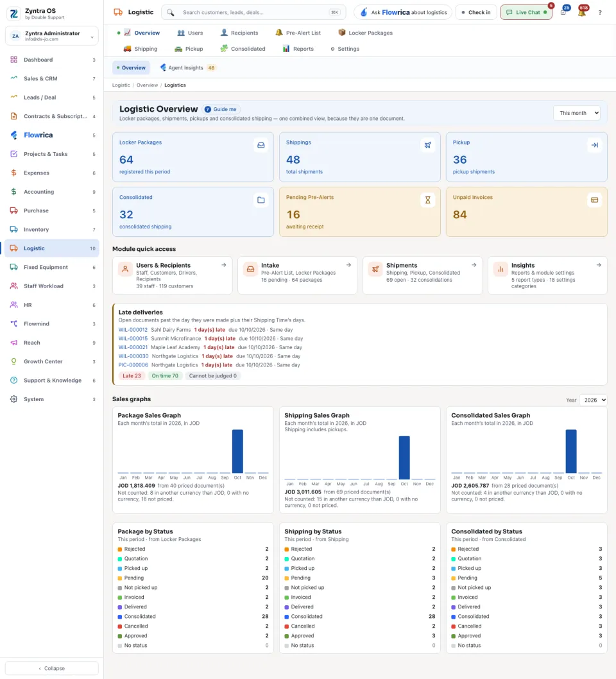Screen dimensions: 616x679
Task: Open the tasks icon with badge 25
Action: pyautogui.click(x=563, y=13)
